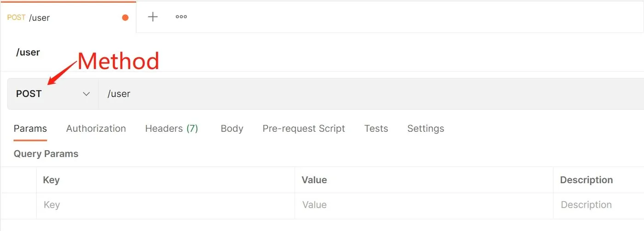Click the orange unsaved dot on request tab
644x231 pixels.
coord(125,18)
